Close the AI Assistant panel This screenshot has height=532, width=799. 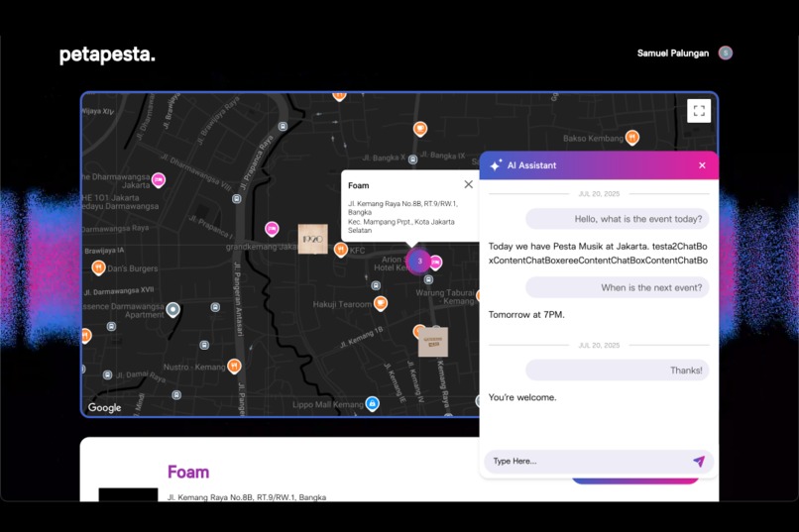click(702, 165)
